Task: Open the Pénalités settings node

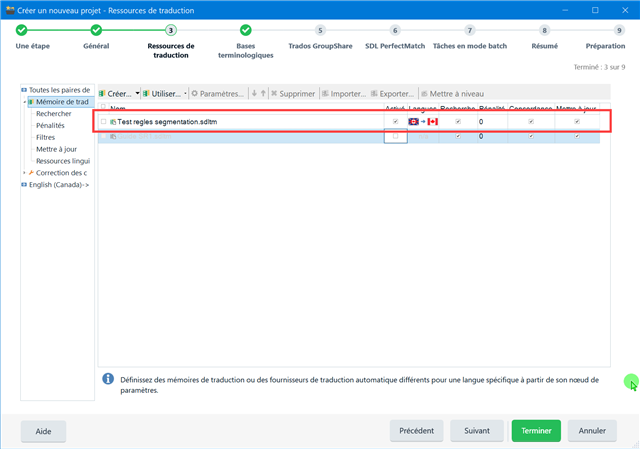Action: [50, 125]
